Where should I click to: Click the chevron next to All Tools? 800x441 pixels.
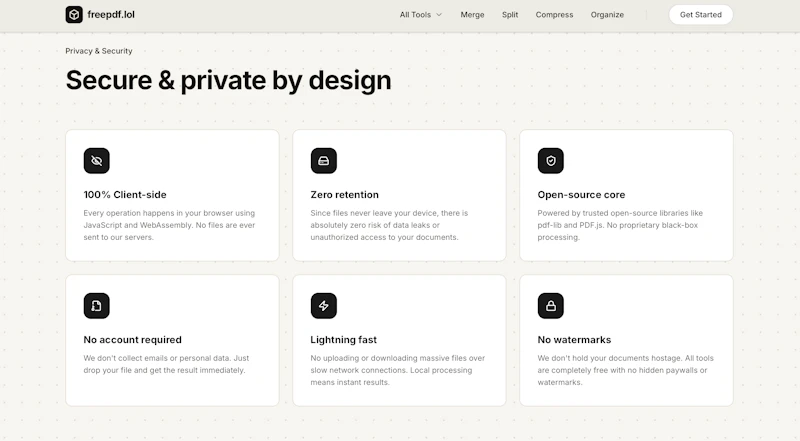[439, 15]
